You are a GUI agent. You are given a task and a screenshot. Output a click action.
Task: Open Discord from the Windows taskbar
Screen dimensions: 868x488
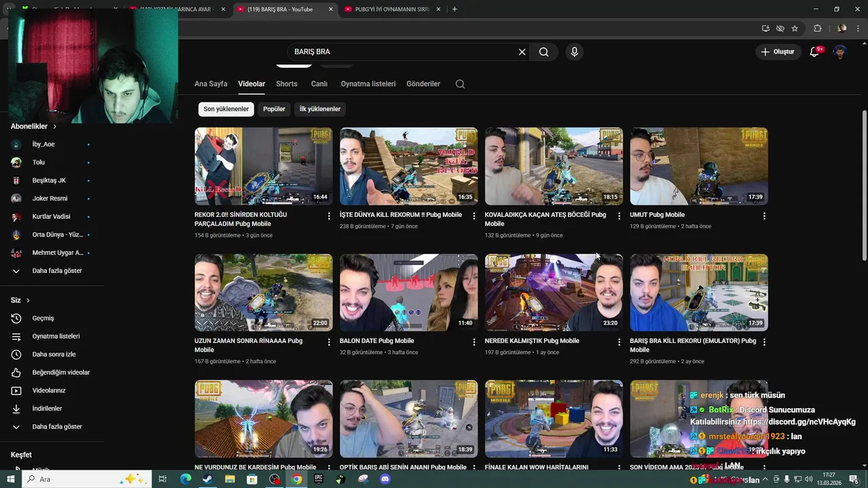(x=385, y=479)
